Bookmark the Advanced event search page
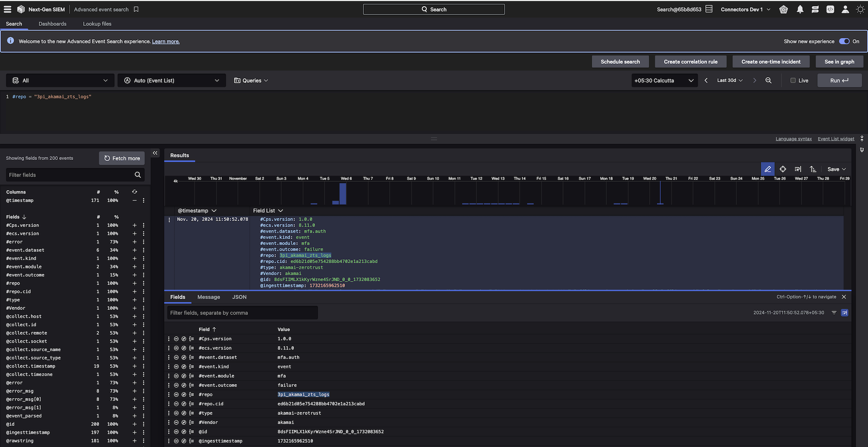 tap(136, 9)
